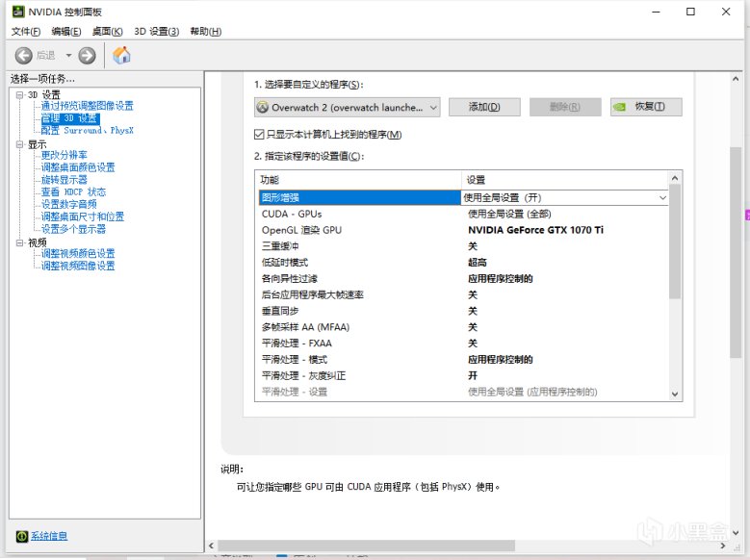Open 更改分辨率 task
This screenshot has width=750, height=560.
pos(65,155)
